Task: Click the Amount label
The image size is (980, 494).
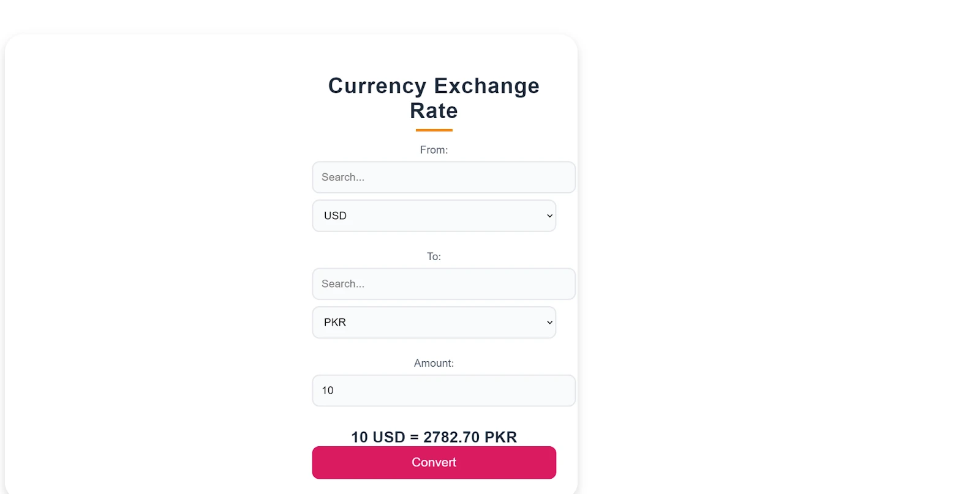Action: coord(434,362)
